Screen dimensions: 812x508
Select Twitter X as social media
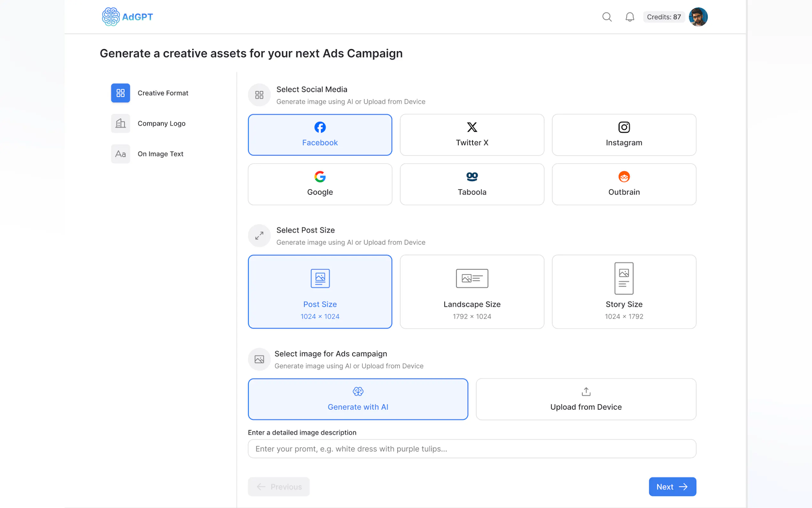tap(472, 135)
